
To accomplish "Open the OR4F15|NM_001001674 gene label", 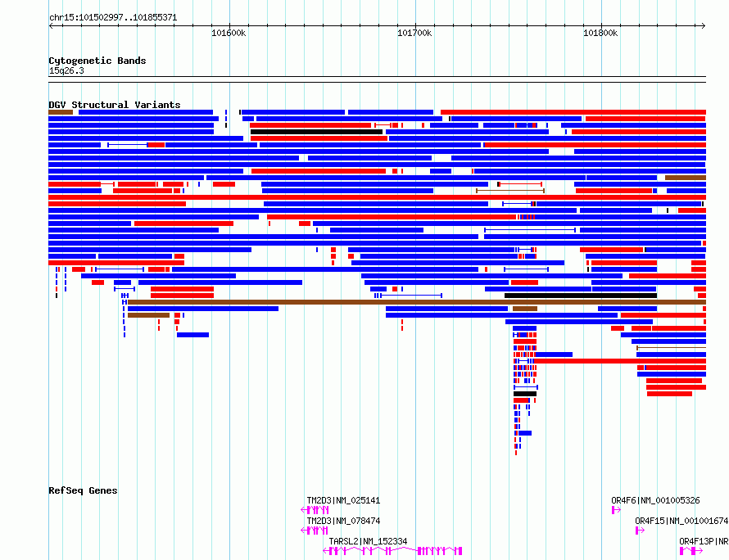I will pos(681,521).
